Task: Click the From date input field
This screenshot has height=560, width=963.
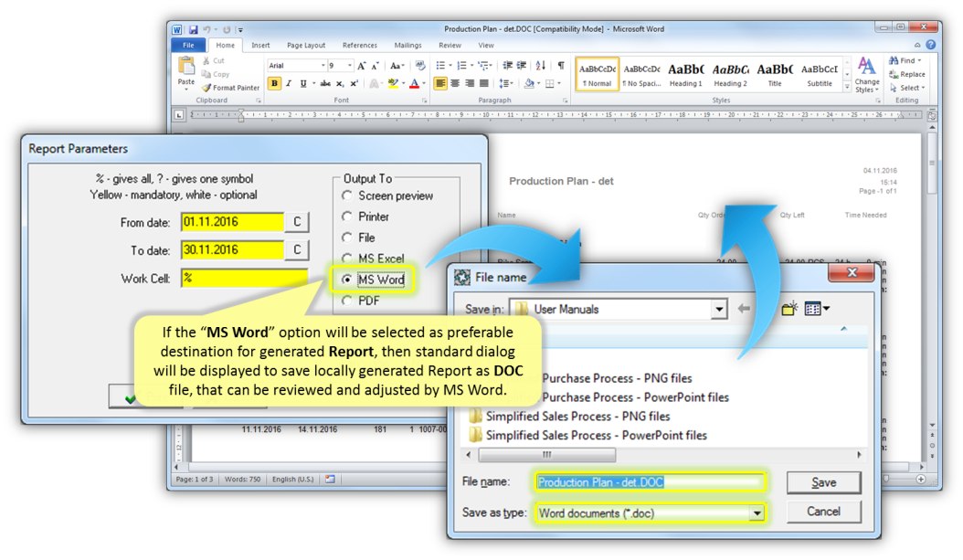Action: [x=233, y=222]
